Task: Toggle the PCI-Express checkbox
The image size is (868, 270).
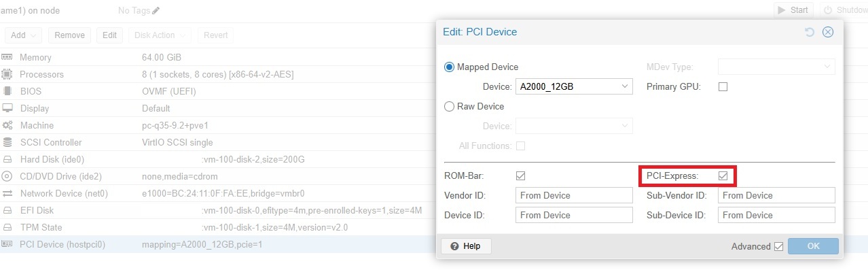Action: click(x=723, y=175)
